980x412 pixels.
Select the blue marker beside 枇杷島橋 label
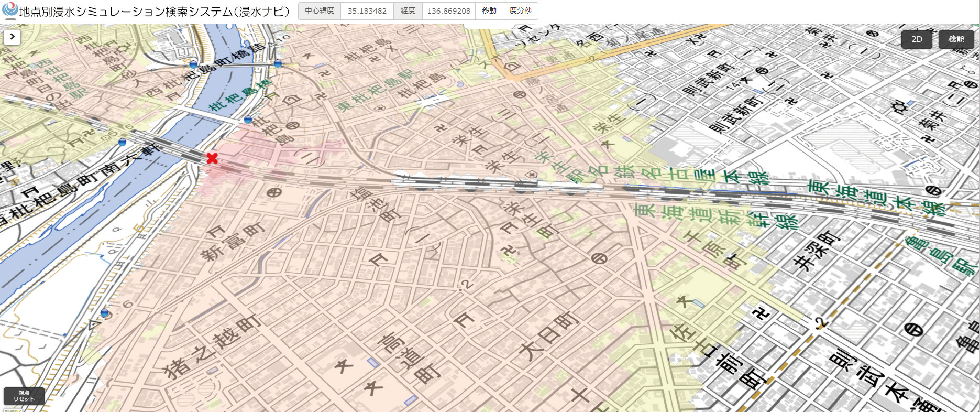coord(248,120)
